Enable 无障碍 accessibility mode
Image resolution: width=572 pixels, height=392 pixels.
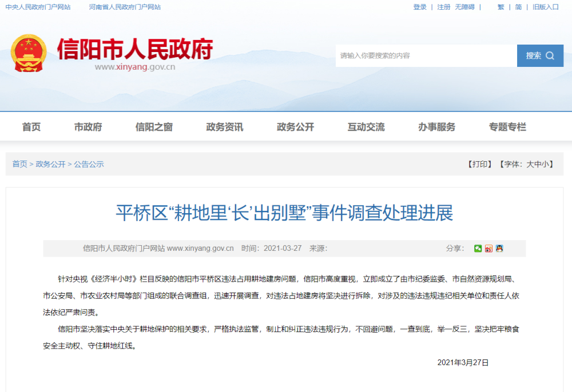click(x=464, y=7)
